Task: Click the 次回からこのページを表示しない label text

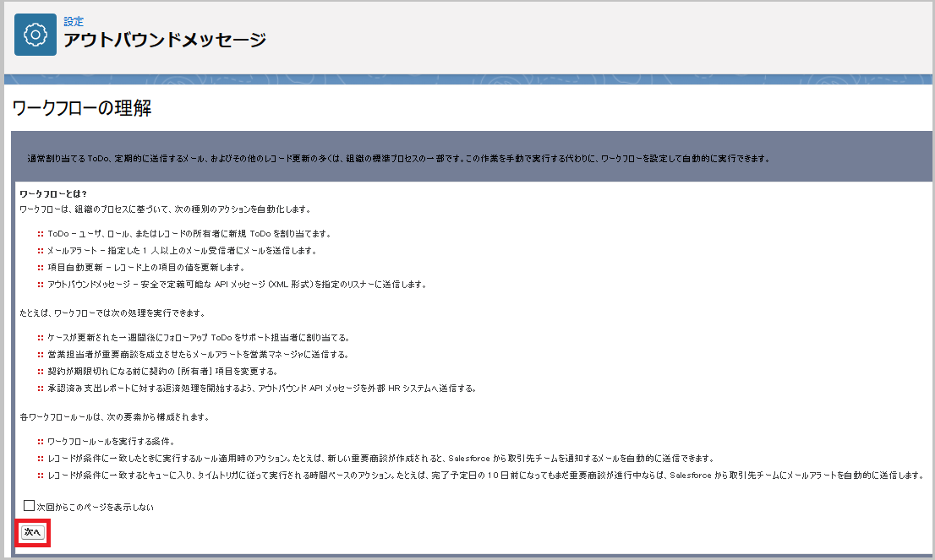Action: [95, 507]
